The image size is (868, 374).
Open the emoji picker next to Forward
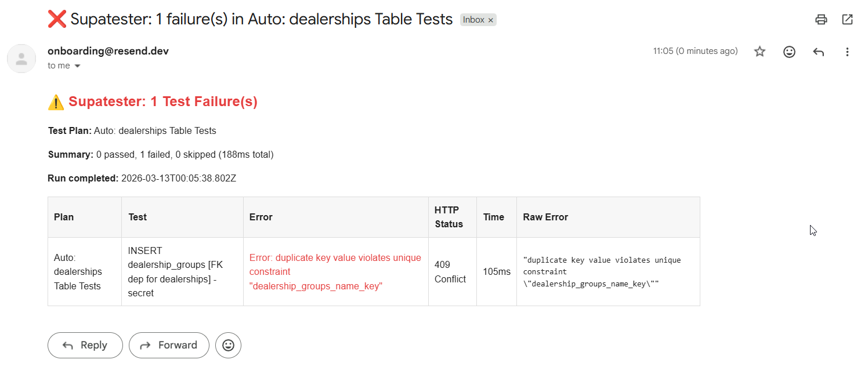point(228,345)
